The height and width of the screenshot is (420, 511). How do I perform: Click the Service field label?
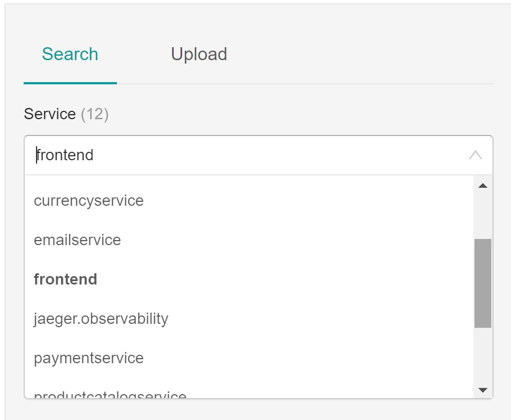(49, 114)
